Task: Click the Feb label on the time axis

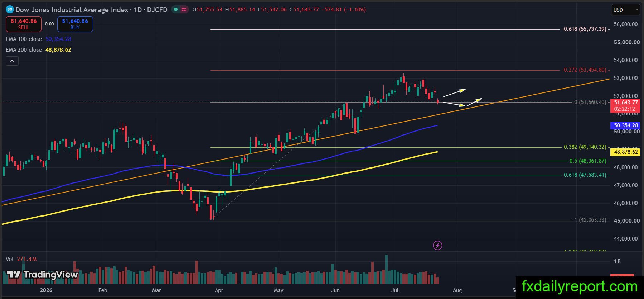Action: (103, 290)
